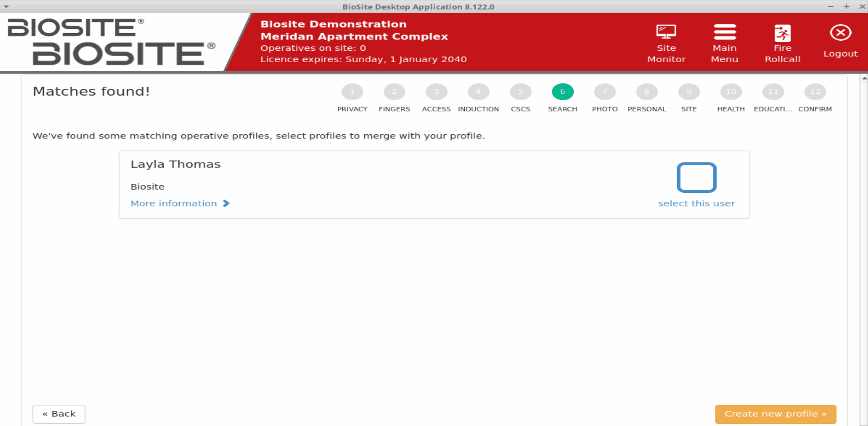
Task: Minimize the BioSite Desktop Application window
Action: [x=830, y=6]
